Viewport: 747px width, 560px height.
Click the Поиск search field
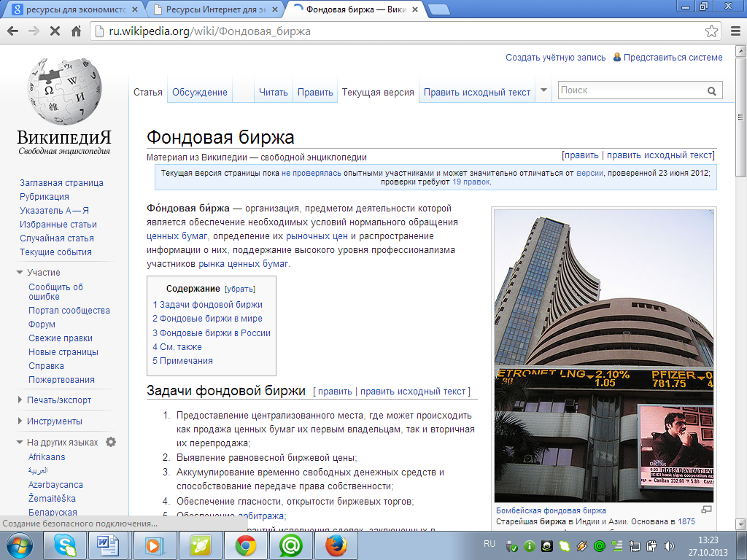tap(631, 90)
